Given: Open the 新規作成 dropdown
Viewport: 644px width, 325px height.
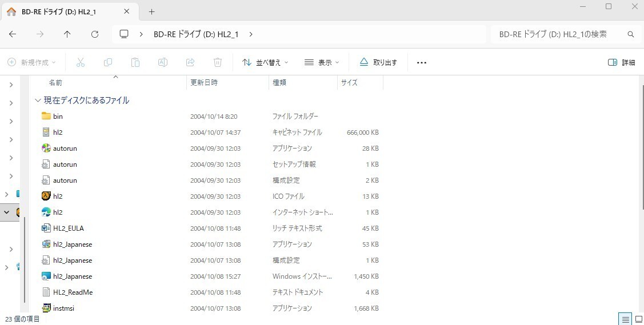Looking at the screenshot, I should 31,62.
